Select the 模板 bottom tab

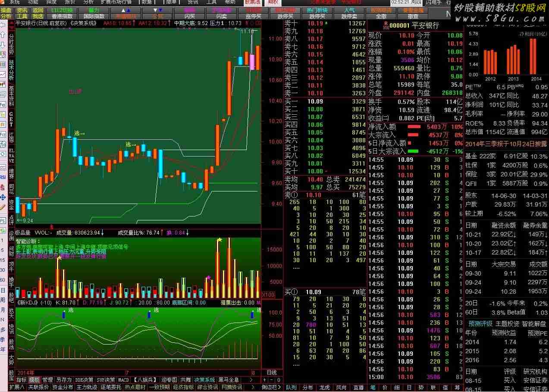pos(35,380)
